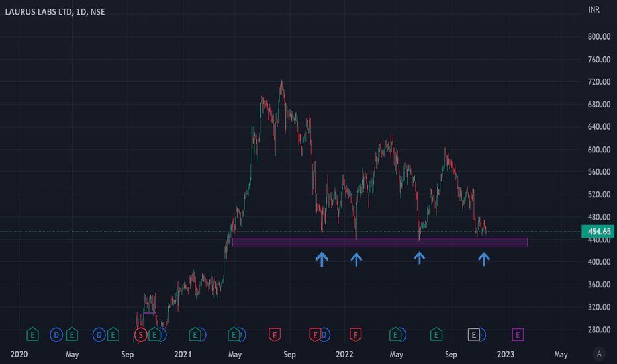Click green E earnings marker right of 2021 label
Viewport: 617px width, 364px height.
tap(195, 335)
